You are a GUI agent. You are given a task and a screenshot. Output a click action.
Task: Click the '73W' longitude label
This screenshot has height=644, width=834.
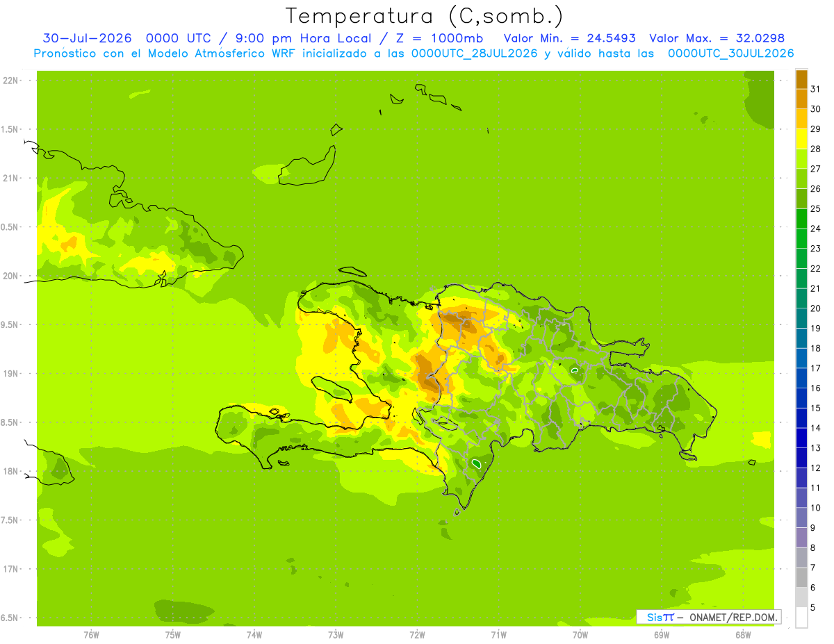point(336,635)
